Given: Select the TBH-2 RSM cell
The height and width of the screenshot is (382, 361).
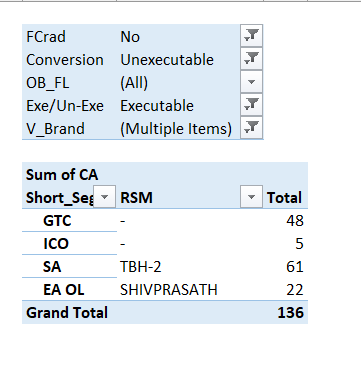Looking at the screenshot, I should click(190, 266).
